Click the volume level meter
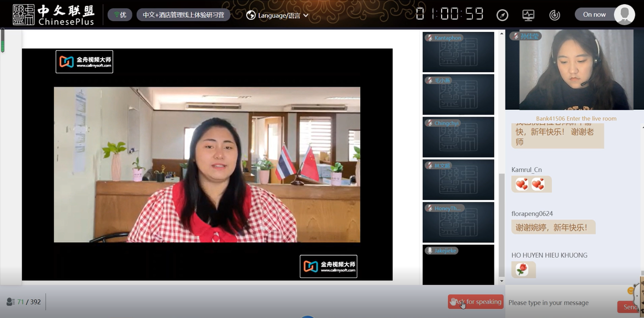 click(x=3, y=41)
